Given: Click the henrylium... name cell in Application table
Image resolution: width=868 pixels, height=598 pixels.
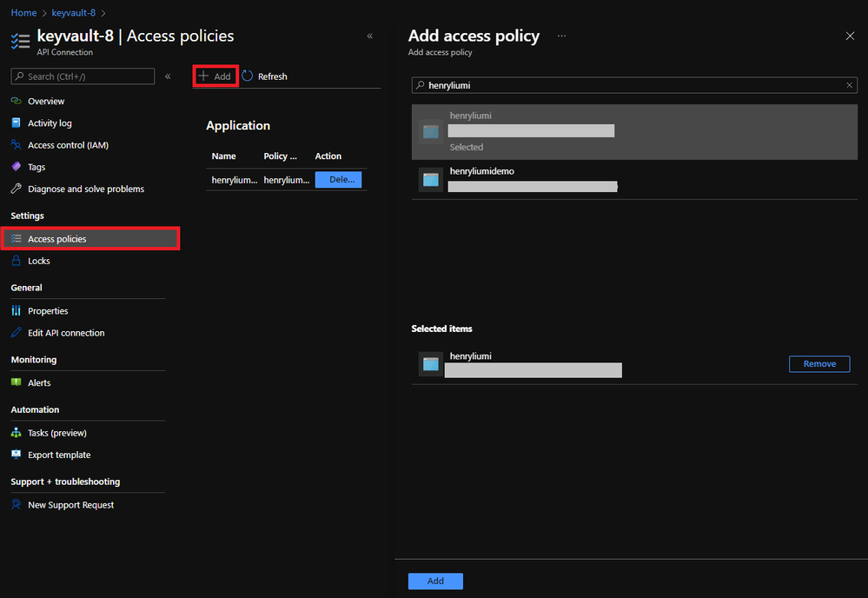Looking at the screenshot, I should 235,180.
